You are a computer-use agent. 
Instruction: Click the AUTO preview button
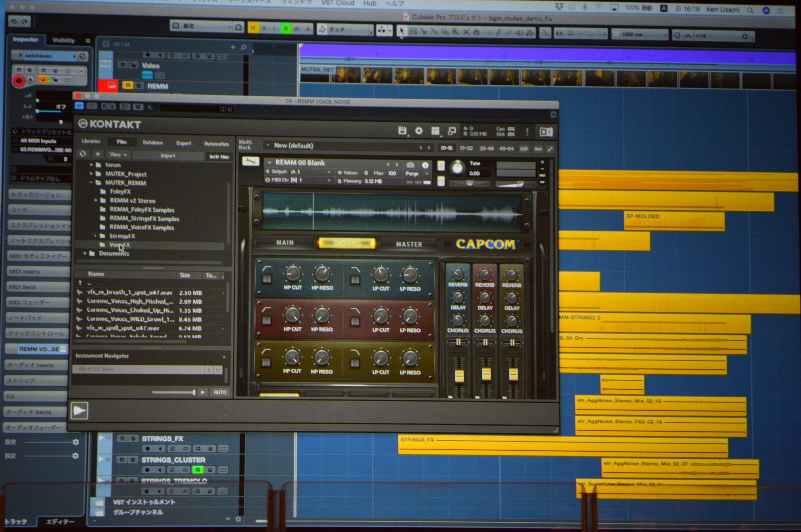pyautogui.click(x=220, y=392)
